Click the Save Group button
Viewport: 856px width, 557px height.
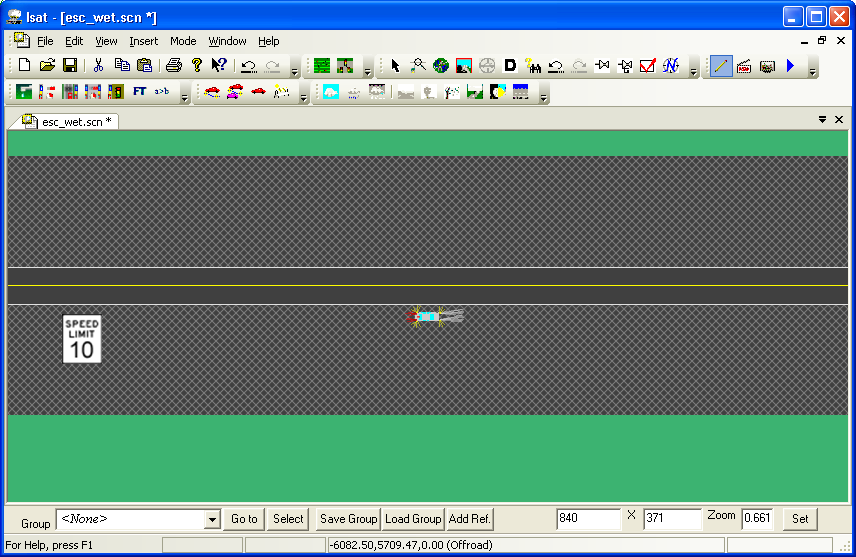click(x=348, y=519)
